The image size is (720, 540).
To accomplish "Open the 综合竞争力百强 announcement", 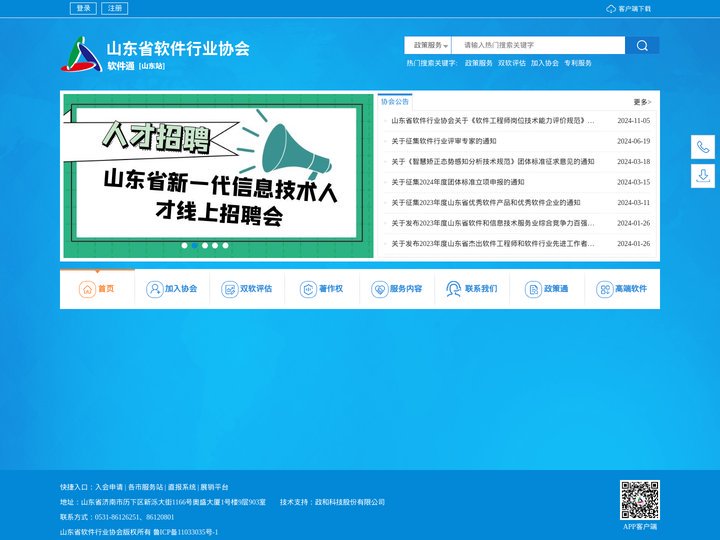I will (493, 223).
